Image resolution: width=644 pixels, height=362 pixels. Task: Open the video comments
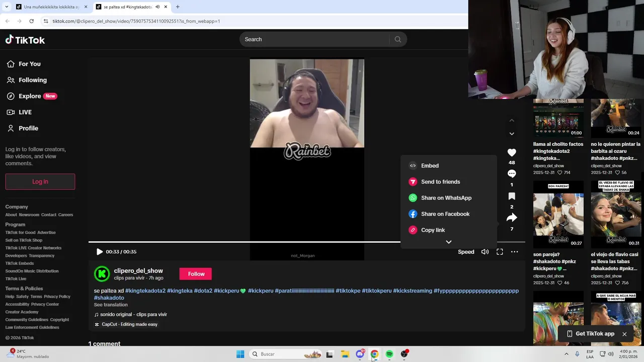(512, 173)
